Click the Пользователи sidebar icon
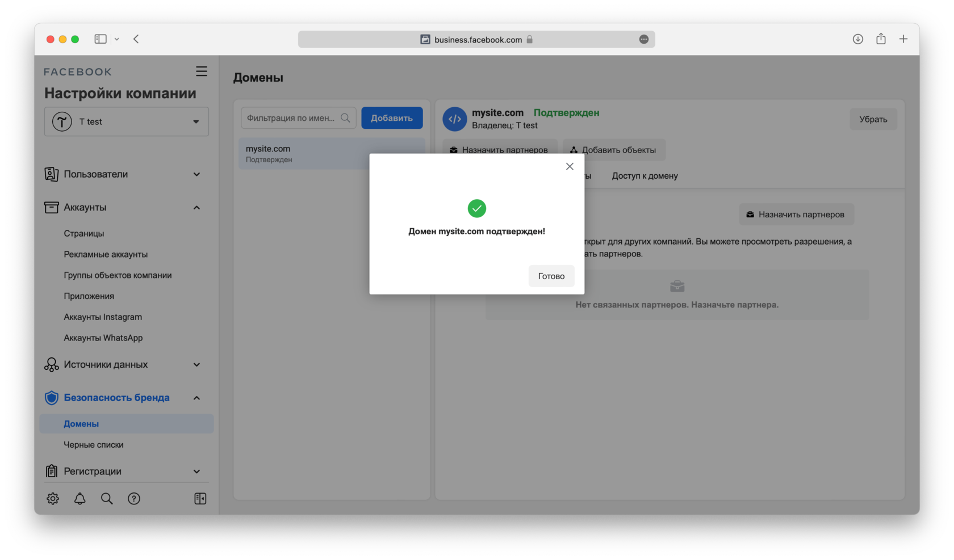954x560 pixels. pos(51,174)
